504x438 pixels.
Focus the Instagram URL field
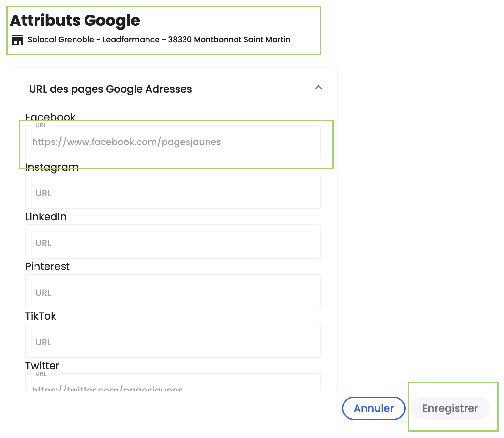pyautogui.click(x=173, y=192)
